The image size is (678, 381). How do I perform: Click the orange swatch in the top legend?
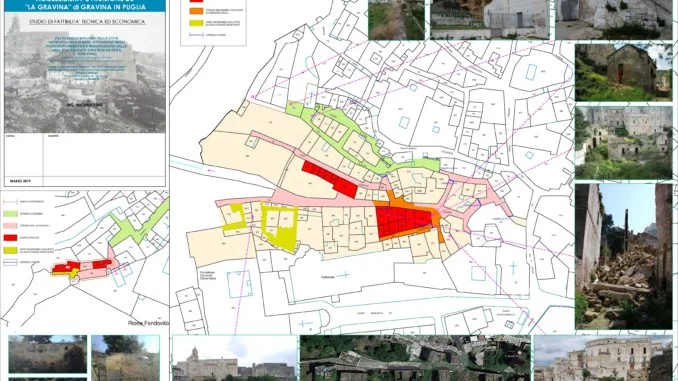pos(196,11)
